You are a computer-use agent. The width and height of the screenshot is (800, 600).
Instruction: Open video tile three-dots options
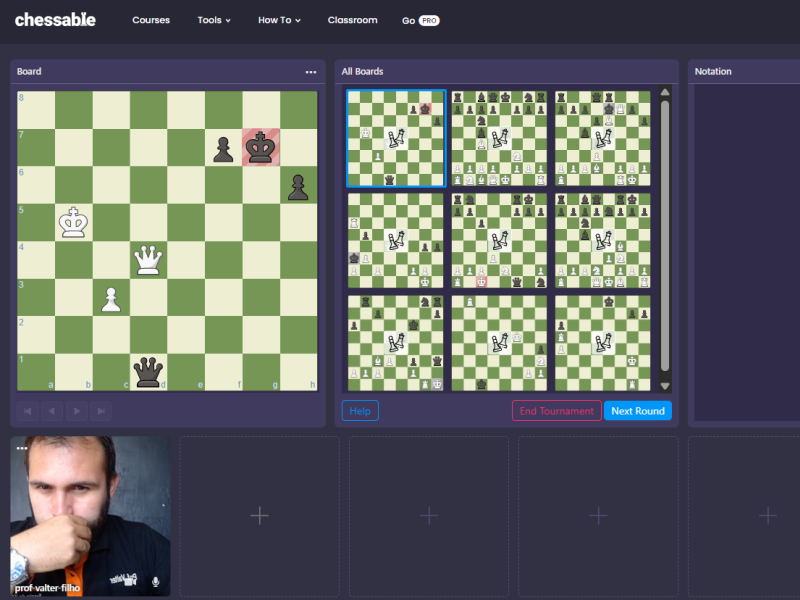pyautogui.click(x=21, y=448)
